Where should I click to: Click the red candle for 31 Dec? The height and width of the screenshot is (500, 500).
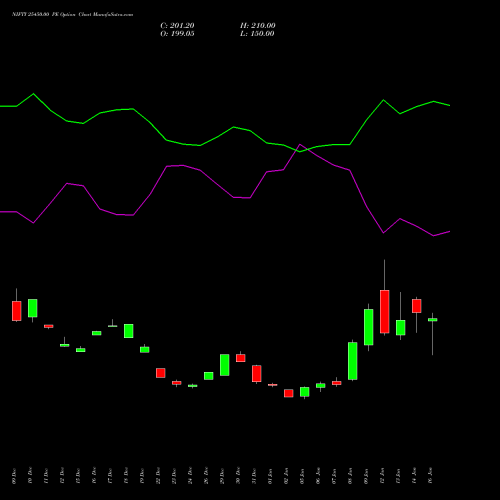click(256, 373)
